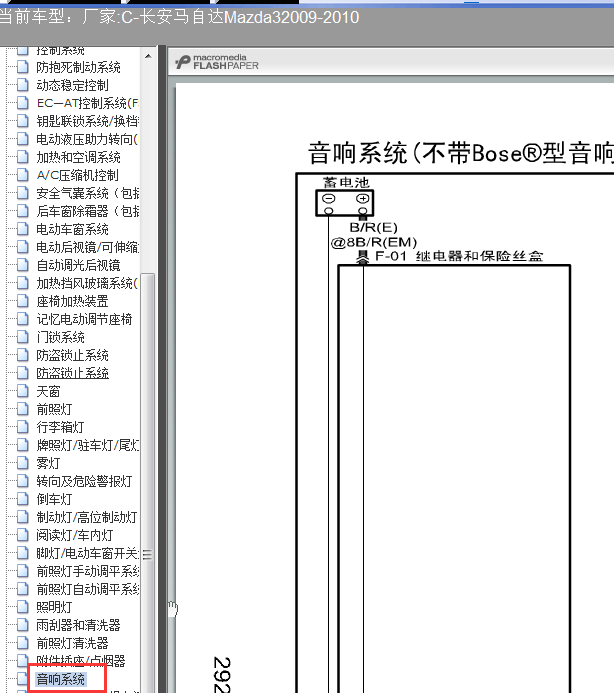This screenshot has width=614, height=693.
Task: Click page icon beside 门锁系统
Action: click(23, 337)
